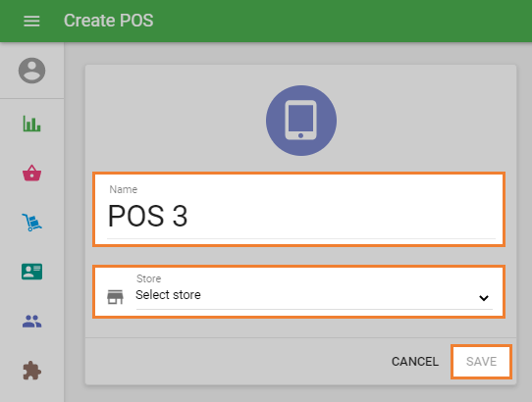Screen dimensions: 532x402
Task: Open inventory hand truck icon
Action: [31, 223]
